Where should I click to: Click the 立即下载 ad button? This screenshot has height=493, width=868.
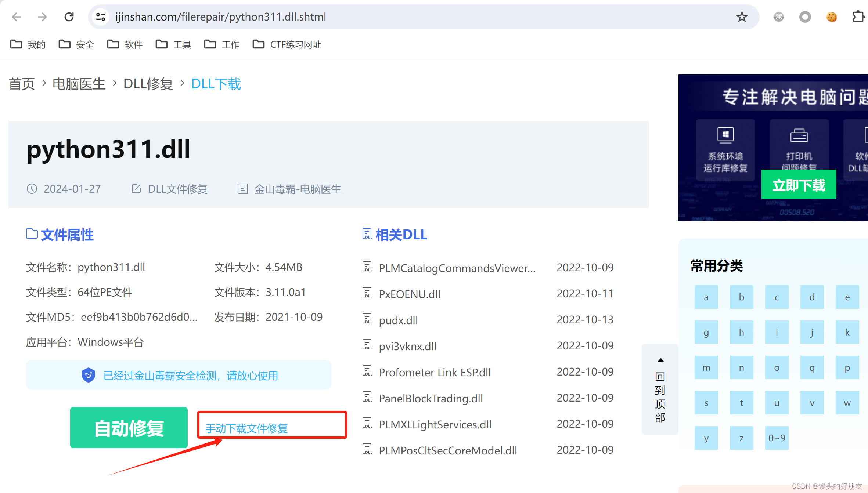pos(799,185)
